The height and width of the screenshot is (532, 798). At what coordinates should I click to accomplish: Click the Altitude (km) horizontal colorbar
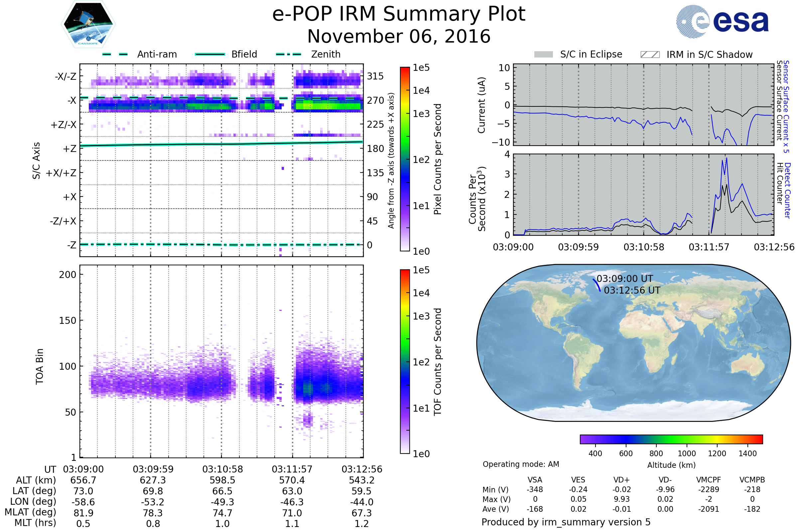click(671, 439)
